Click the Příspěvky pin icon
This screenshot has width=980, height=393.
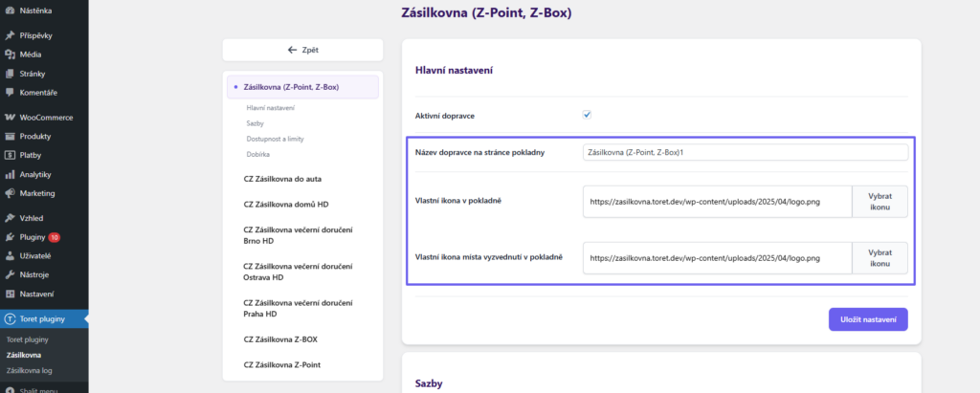click(x=10, y=35)
